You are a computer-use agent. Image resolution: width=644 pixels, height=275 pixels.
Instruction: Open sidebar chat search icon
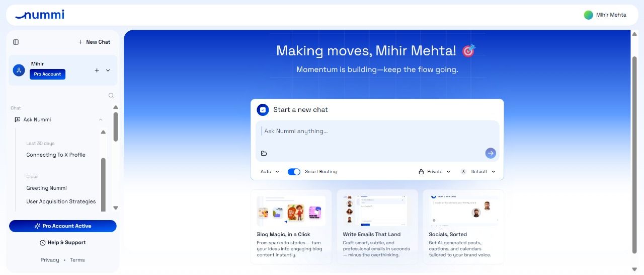click(x=111, y=96)
